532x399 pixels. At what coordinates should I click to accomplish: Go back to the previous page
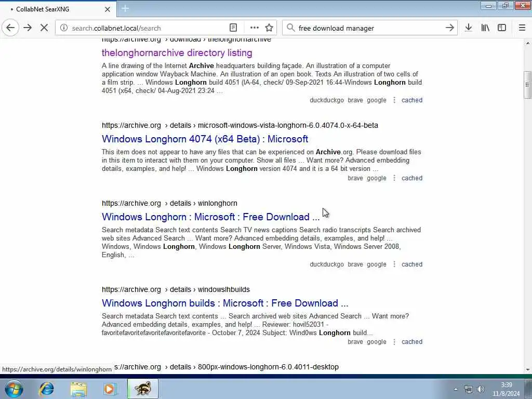pos(10,28)
